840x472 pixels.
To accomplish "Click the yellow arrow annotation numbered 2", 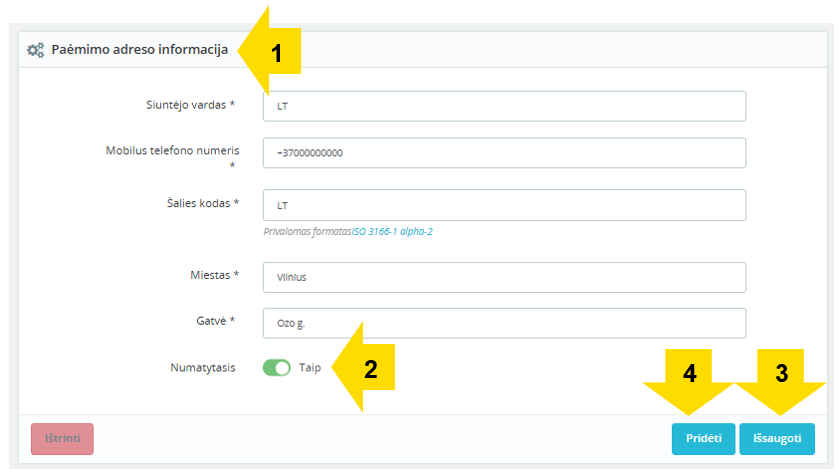I will [x=364, y=368].
